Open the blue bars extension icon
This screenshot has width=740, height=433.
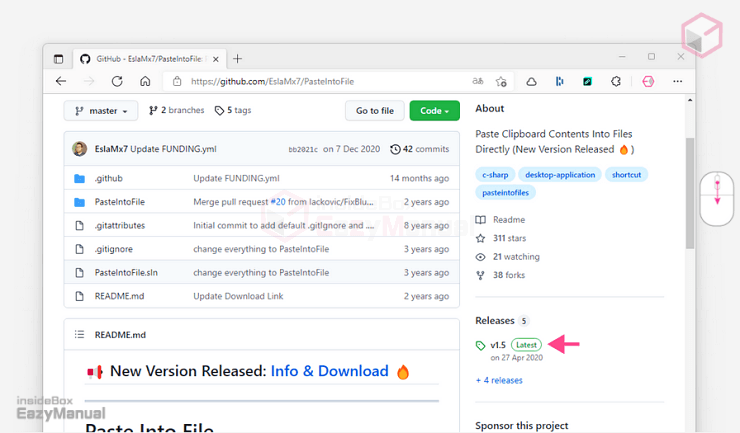(x=560, y=81)
